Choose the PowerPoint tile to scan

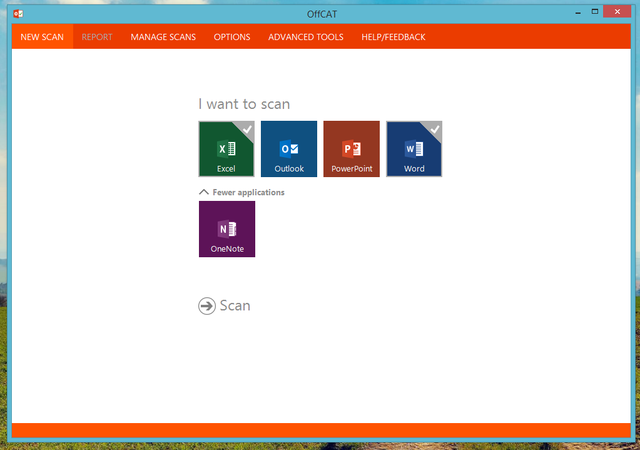click(351, 149)
